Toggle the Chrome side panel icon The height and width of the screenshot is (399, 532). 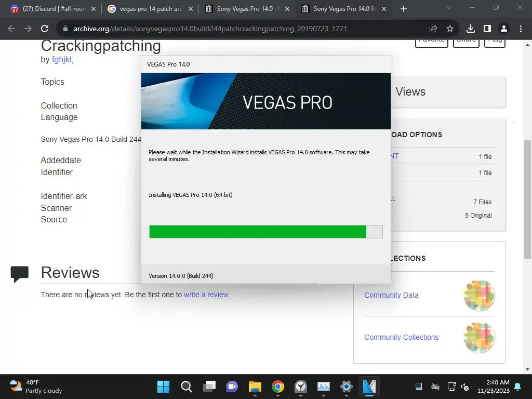[x=487, y=29]
